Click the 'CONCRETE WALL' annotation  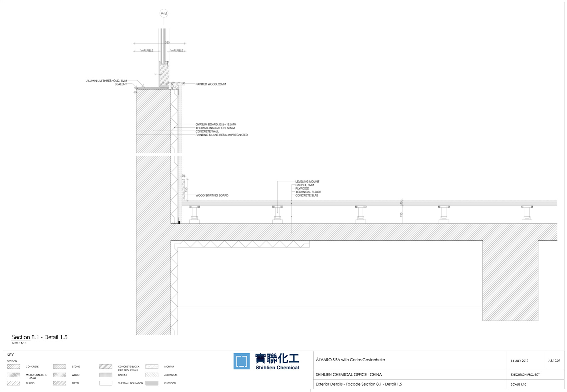coord(207,131)
